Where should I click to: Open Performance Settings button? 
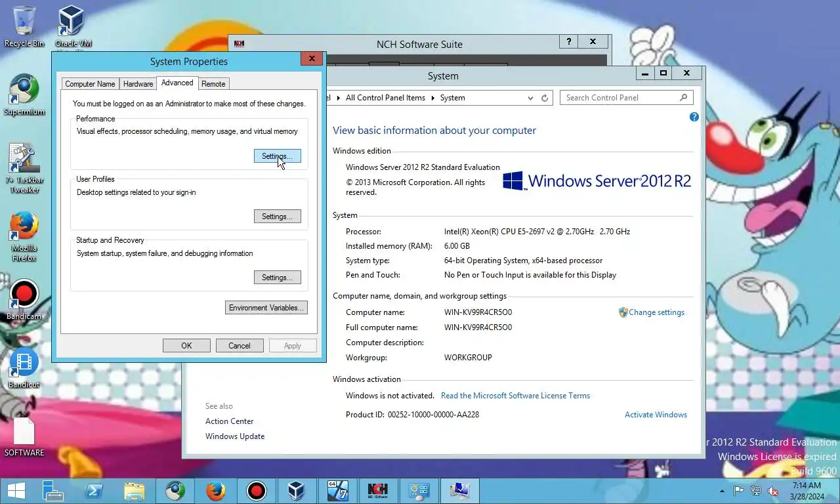point(277,156)
